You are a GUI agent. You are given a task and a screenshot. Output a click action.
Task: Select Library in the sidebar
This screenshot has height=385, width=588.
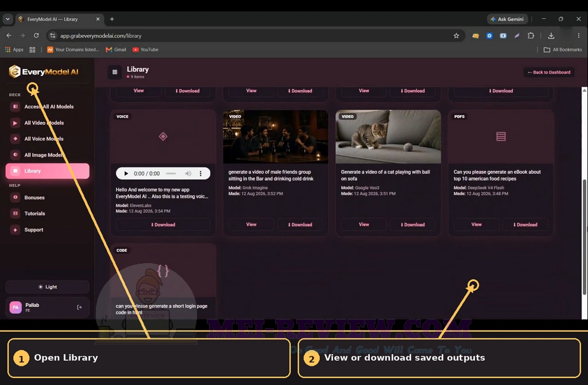(47, 171)
